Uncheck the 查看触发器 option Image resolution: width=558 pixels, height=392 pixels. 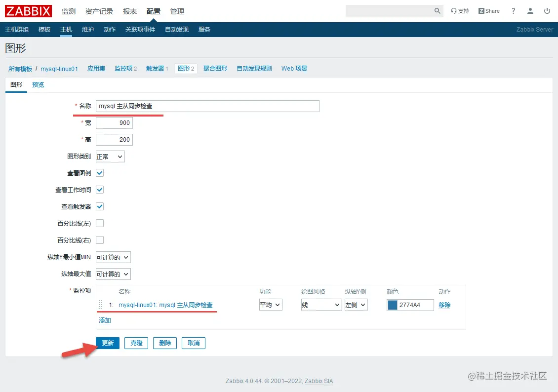pyautogui.click(x=100, y=206)
